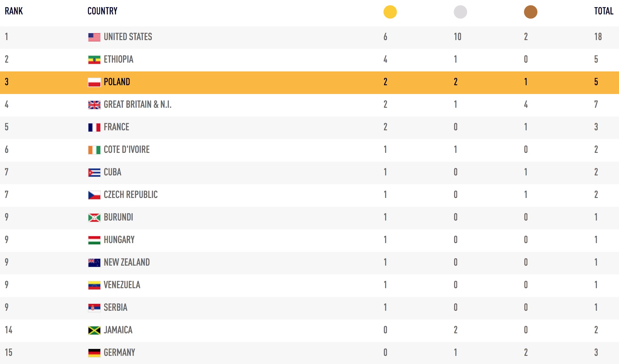Click the Ethiopia flag icon
This screenshot has height=364, width=619.
[x=94, y=60]
